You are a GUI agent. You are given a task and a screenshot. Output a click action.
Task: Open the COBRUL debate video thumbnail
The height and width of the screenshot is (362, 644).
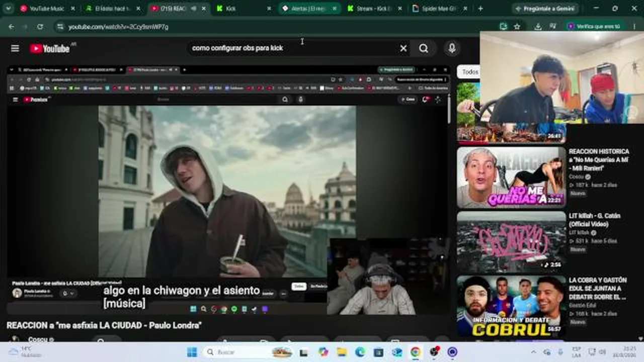click(x=511, y=306)
